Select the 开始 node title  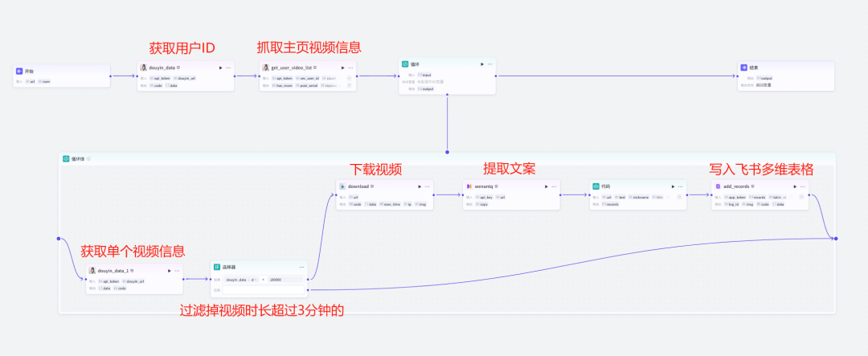pyautogui.click(x=28, y=72)
